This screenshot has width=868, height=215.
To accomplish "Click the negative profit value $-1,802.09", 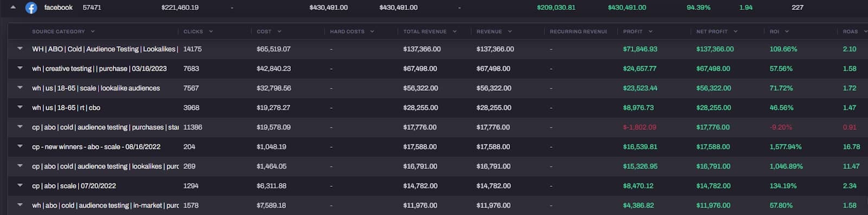I will pos(640,127).
